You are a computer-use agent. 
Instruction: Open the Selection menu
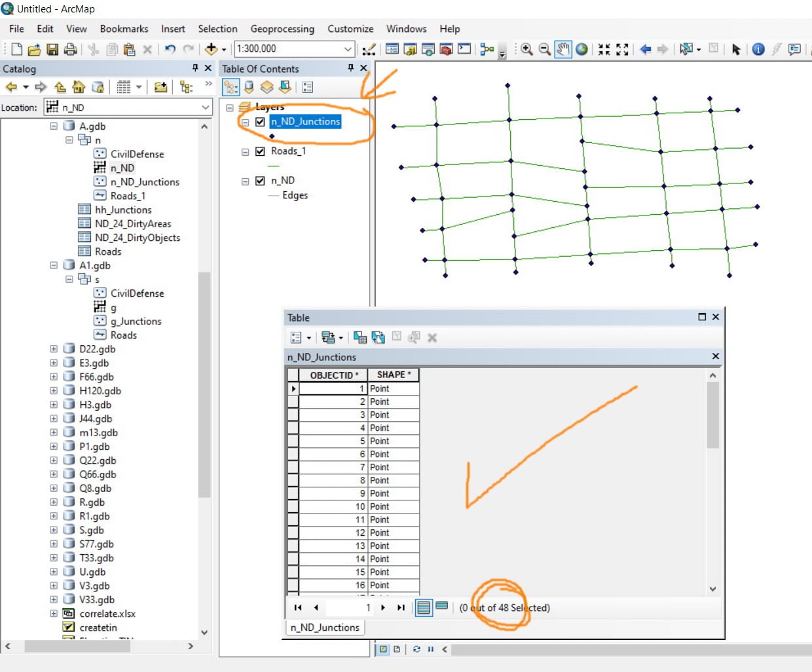coord(217,29)
